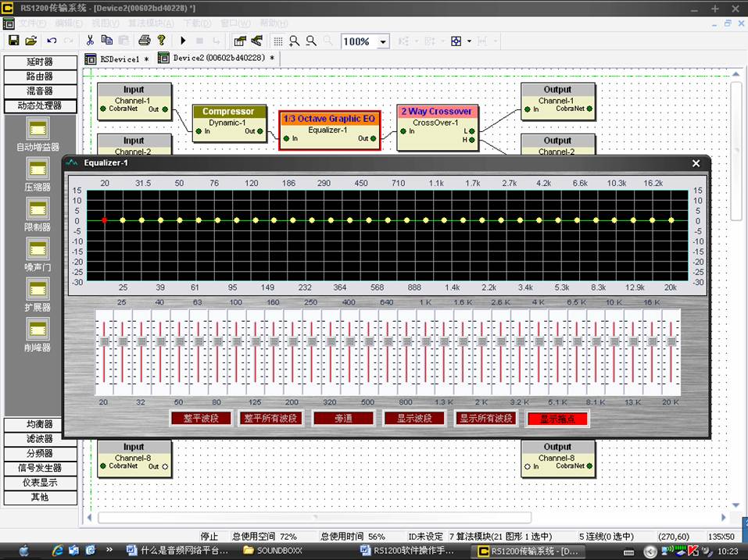Image resolution: width=748 pixels, height=560 pixels.
Task: Select the 噪声门 noise gate module icon
Action: click(x=38, y=249)
